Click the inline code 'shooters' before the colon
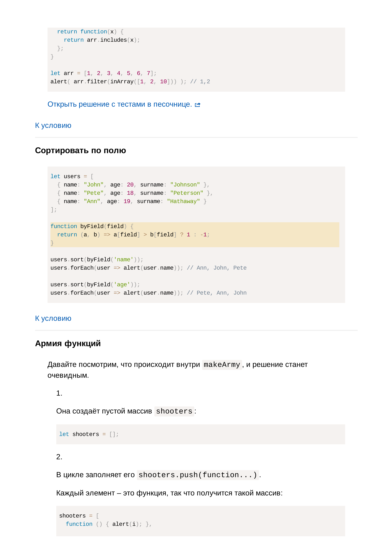This screenshot has width=392, height=555. point(174,411)
